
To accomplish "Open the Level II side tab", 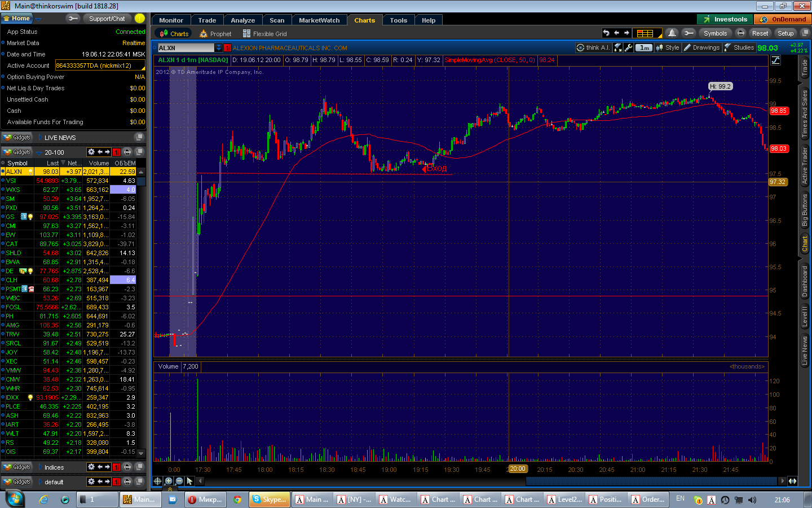I will pos(805,317).
